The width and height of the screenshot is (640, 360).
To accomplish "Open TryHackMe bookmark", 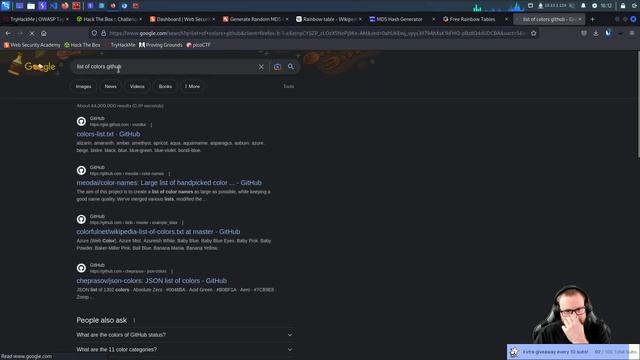I will [120, 45].
